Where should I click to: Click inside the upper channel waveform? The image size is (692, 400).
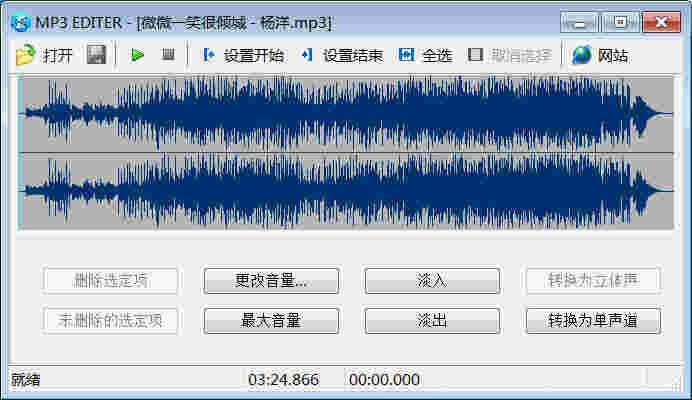click(x=346, y=114)
